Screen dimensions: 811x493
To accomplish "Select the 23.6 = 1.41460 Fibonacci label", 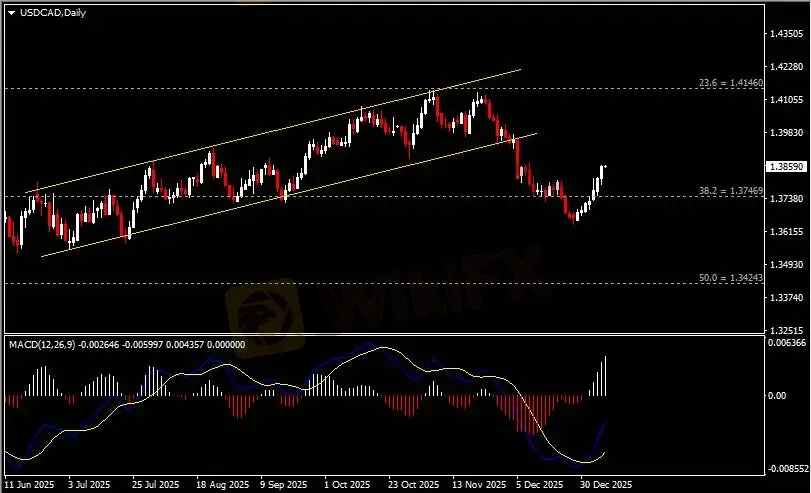I will pos(729,83).
